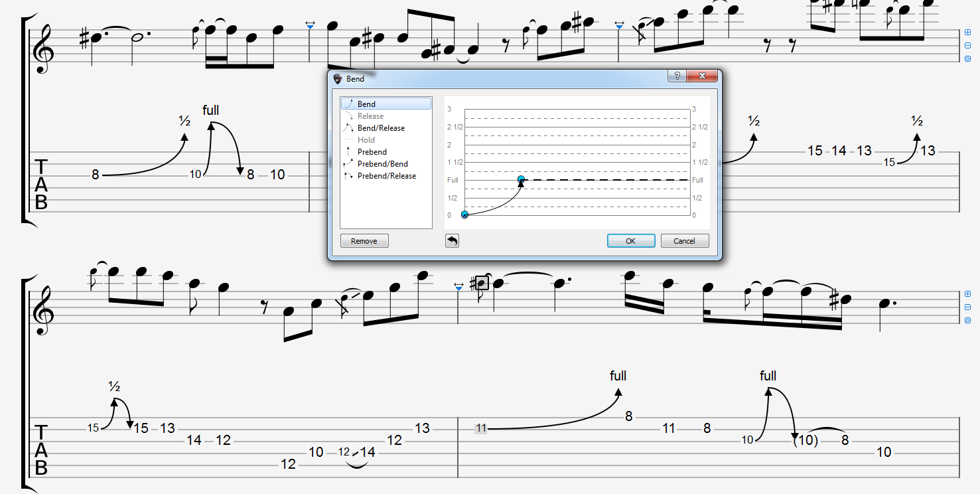Click the Remove button in the Bend dialog
The width and height of the screenshot is (980, 494).
point(364,240)
